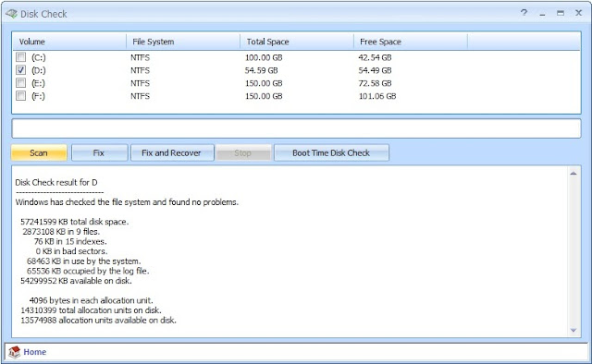This screenshot has width=592, height=364.
Task: Click the 100.00 GB total space cell
Action: coord(264,57)
